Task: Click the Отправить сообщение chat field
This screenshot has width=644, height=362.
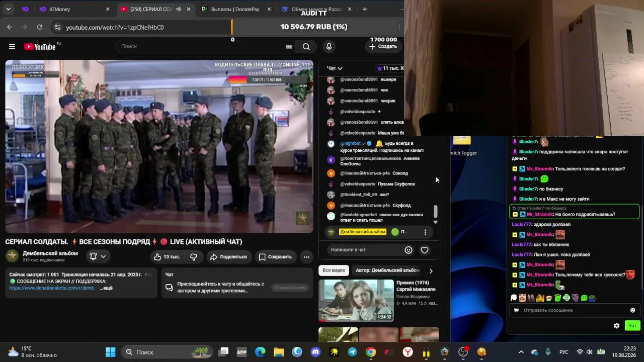Action: (x=574, y=310)
